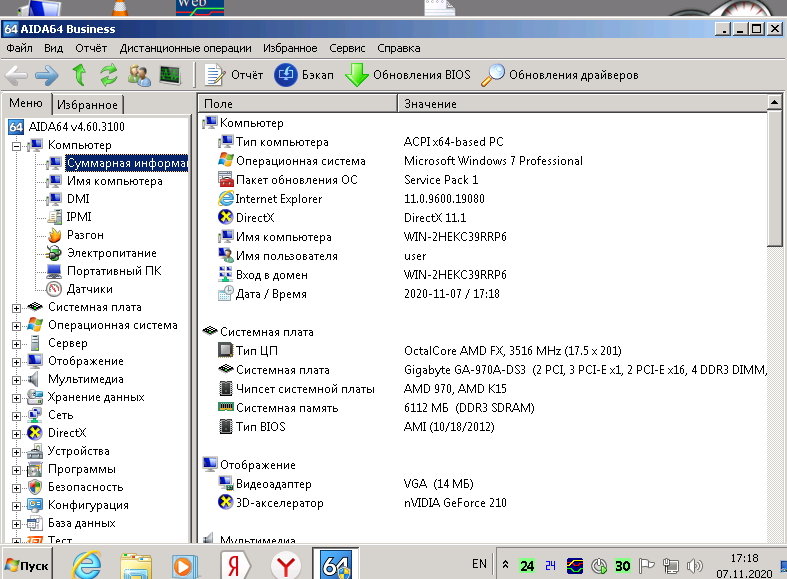The width and height of the screenshot is (787, 579).
Task: Switch to the Меню tab
Action: (x=26, y=103)
